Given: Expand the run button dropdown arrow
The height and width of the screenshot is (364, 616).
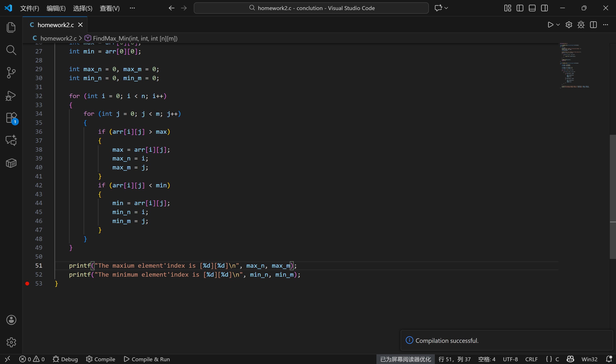Looking at the screenshot, I should point(558,25).
